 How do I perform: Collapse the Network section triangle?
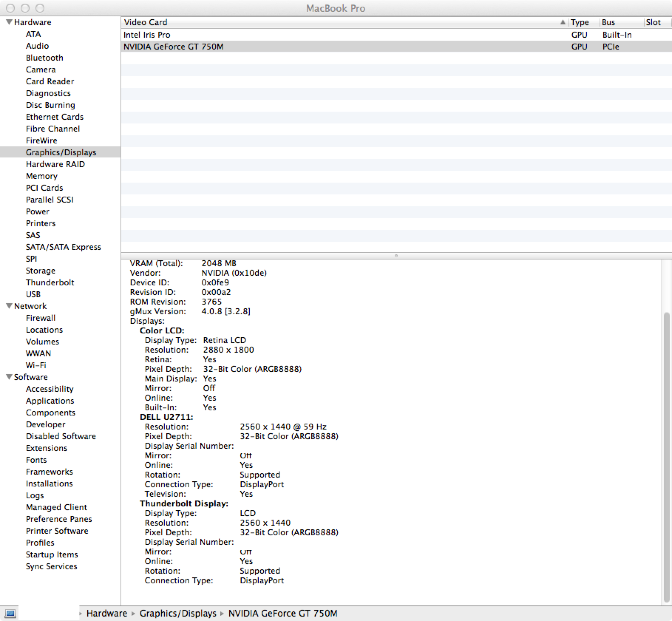[9, 306]
